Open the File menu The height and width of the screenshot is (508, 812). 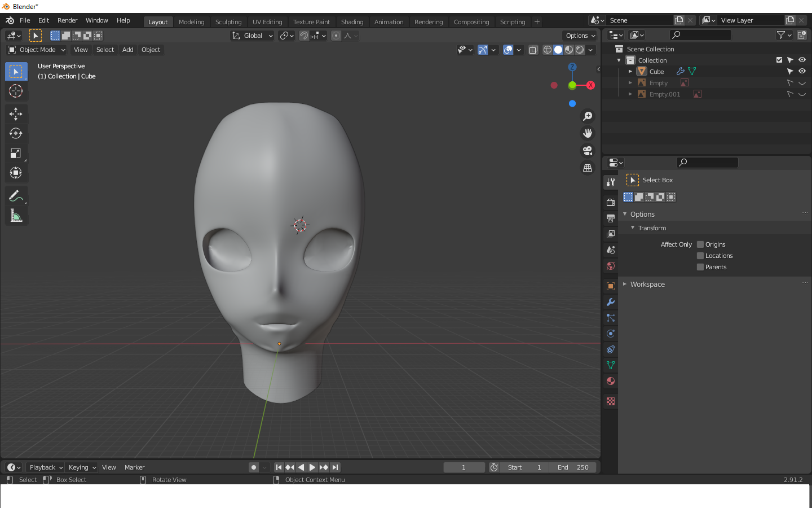[25, 20]
